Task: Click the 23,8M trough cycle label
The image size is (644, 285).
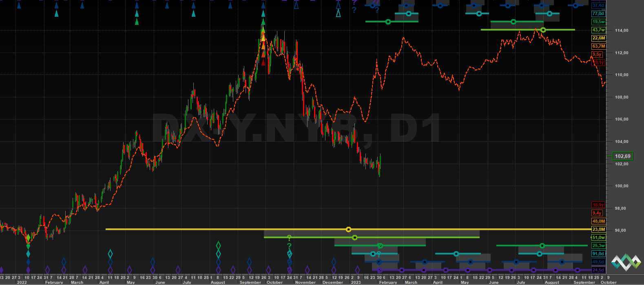Action: point(598,229)
